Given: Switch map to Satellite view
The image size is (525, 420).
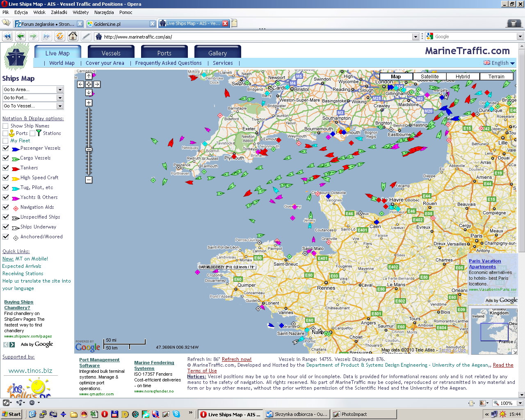Looking at the screenshot, I should (429, 76).
